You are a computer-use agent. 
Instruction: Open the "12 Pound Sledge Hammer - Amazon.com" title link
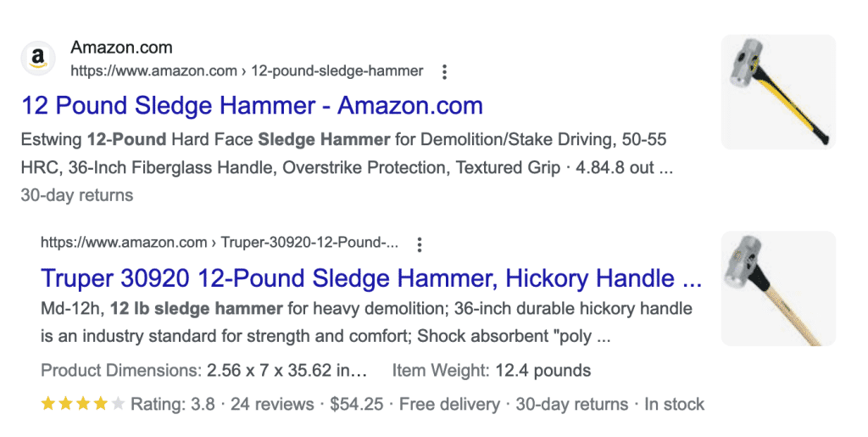252,106
